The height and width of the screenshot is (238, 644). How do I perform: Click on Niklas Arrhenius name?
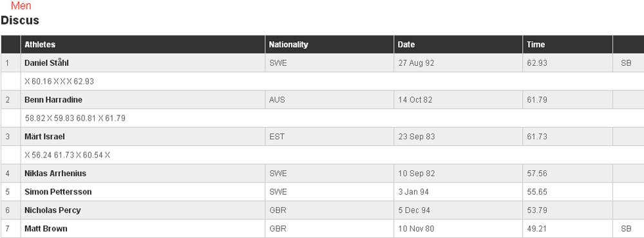coord(55,173)
